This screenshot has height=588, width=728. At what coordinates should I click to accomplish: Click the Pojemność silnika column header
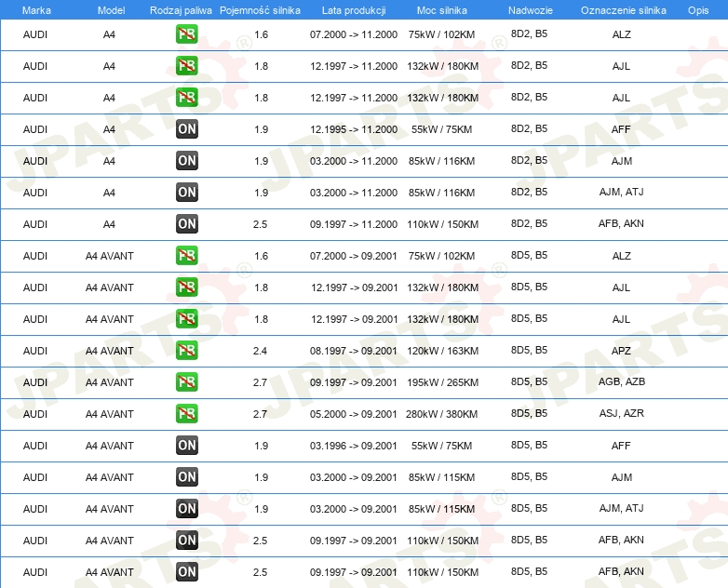260,10
